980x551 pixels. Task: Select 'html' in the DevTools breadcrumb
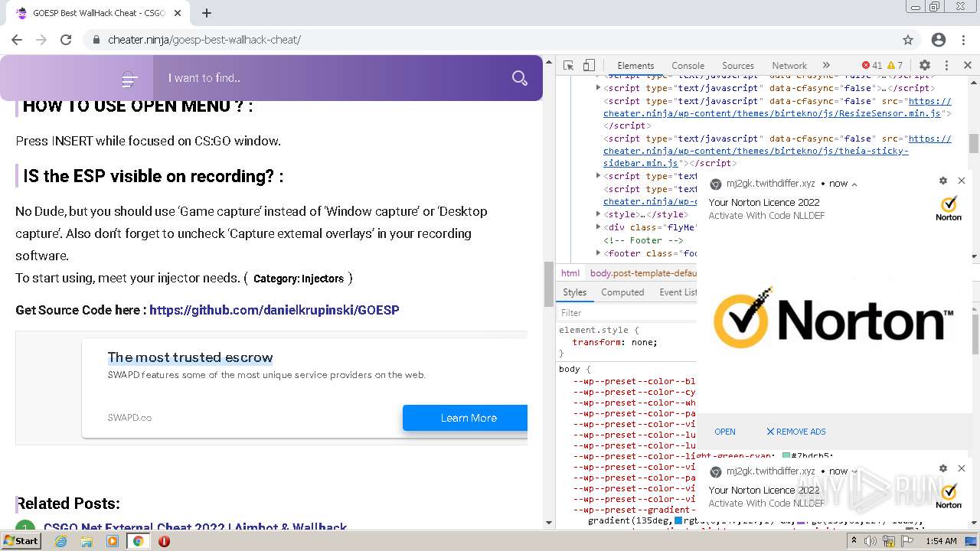pyautogui.click(x=570, y=273)
